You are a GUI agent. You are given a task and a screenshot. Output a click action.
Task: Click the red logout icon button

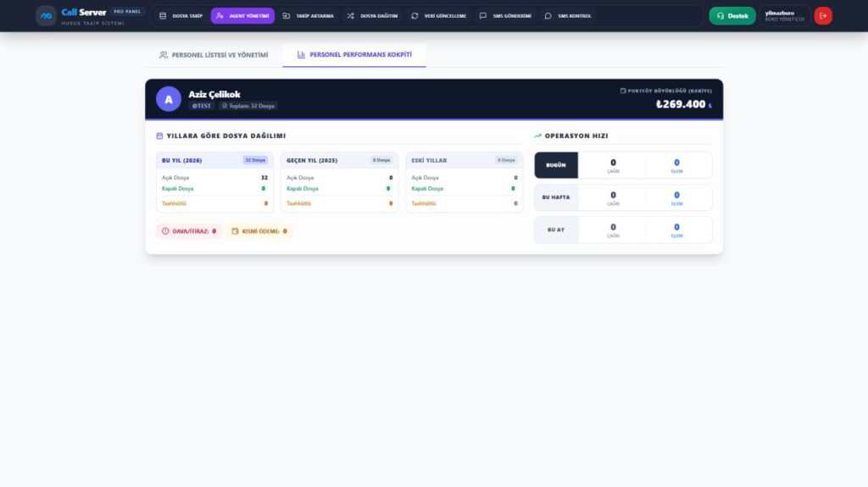click(822, 16)
